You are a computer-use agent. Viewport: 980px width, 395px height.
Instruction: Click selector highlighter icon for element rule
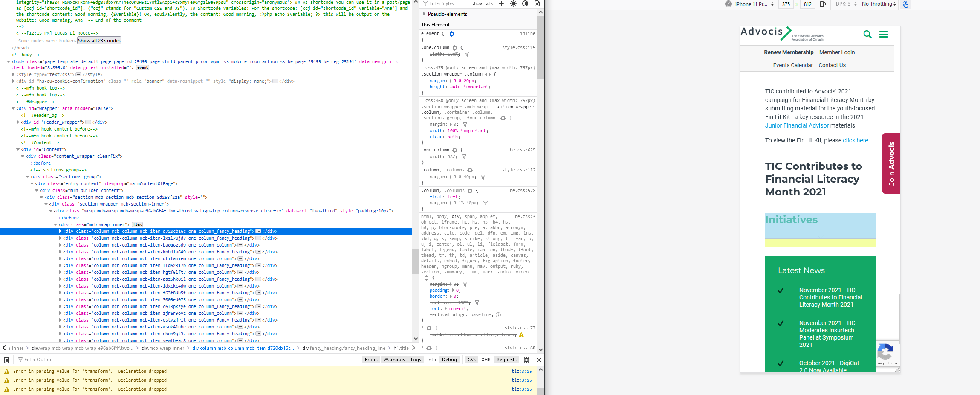(451, 34)
